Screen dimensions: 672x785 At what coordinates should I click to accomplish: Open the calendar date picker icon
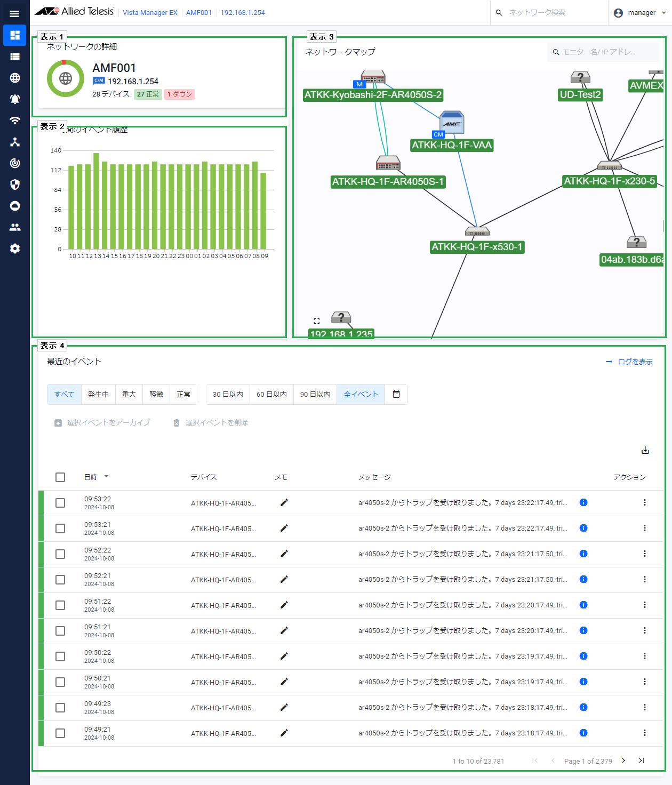(396, 394)
